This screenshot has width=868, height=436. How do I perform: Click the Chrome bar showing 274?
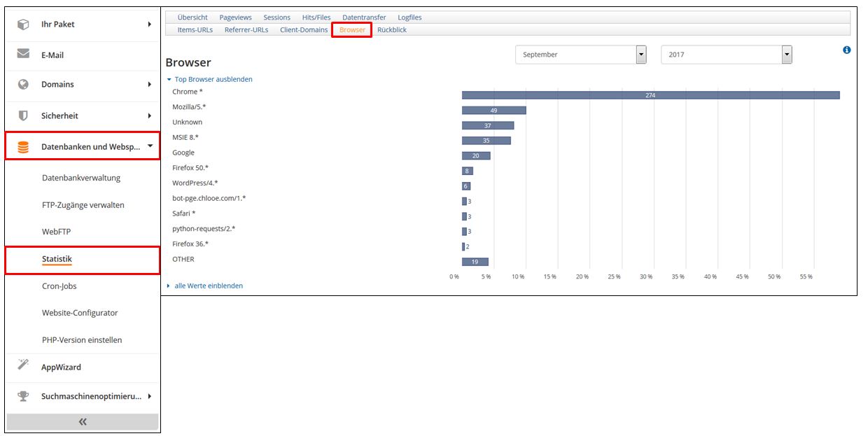(x=650, y=95)
